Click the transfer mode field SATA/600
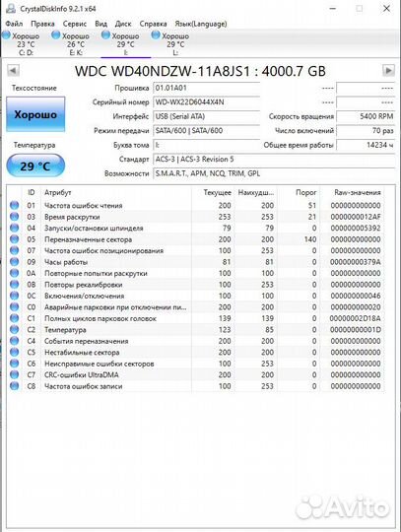Viewport: 401px width, 532px height. [x=207, y=131]
